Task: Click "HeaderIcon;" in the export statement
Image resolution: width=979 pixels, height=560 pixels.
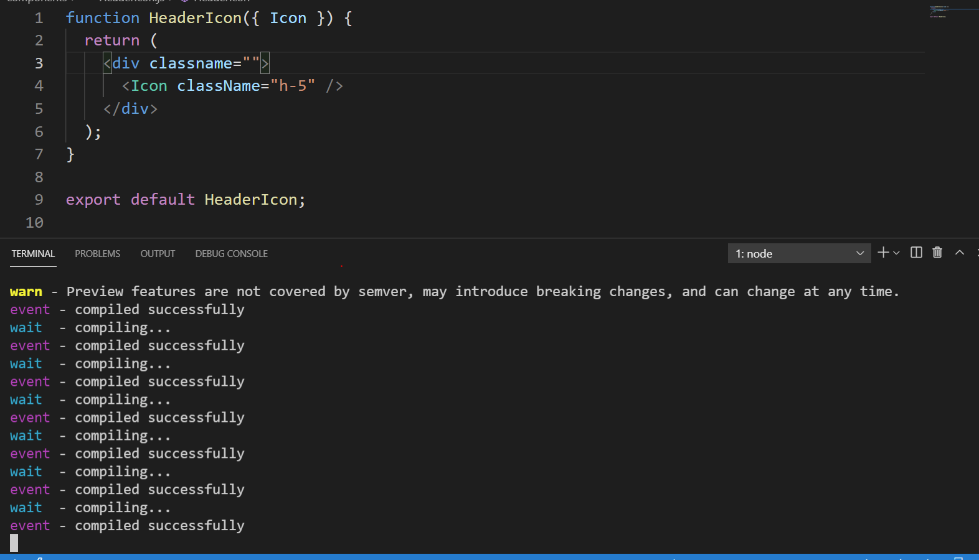Action: point(255,200)
